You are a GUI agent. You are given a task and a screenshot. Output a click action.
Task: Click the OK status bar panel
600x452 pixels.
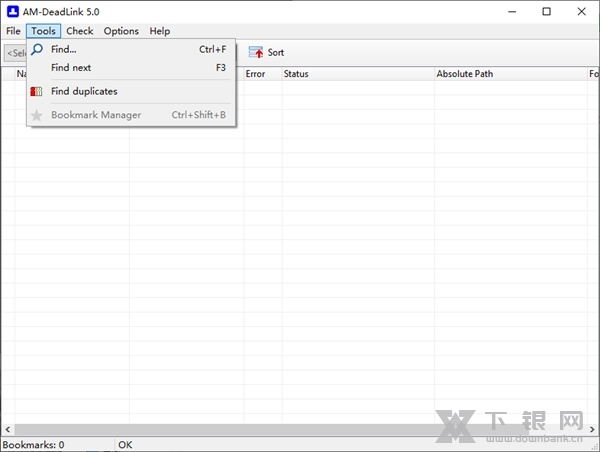[126, 445]
